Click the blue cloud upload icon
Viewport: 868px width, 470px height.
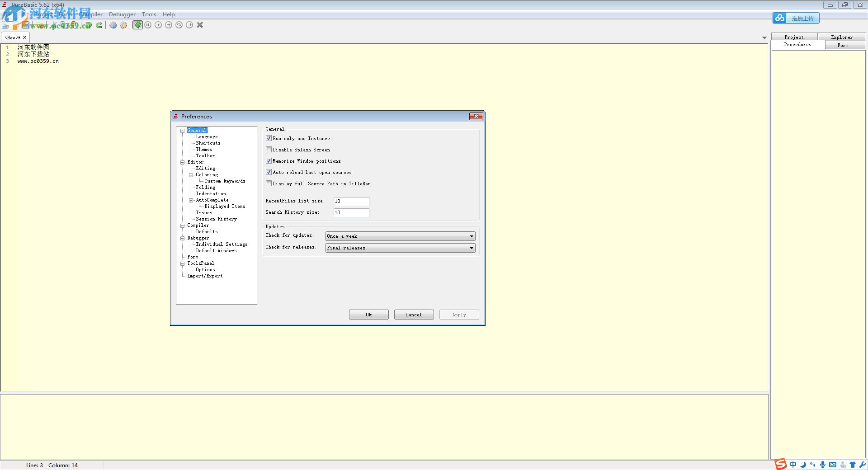coord(779,18)
